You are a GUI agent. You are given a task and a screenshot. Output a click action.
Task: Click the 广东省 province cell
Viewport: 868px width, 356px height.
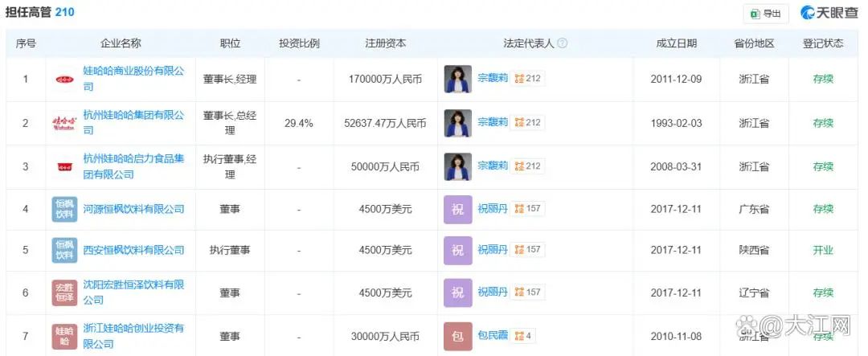754,209
